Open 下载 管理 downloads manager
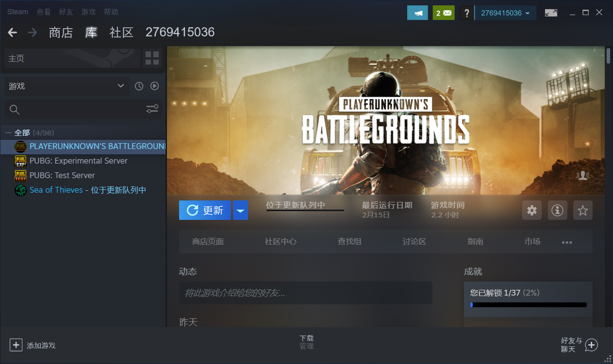The width and height of the screenshot is (613, 364). coord(306,342)
